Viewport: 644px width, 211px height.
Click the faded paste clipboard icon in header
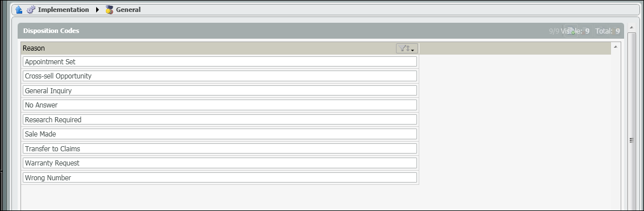616,31
